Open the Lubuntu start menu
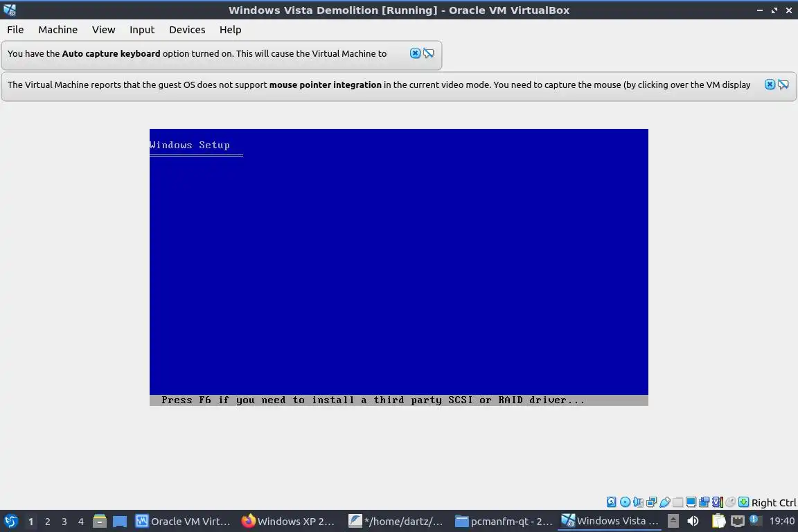The image size is (798, 532). coord(10,522)
